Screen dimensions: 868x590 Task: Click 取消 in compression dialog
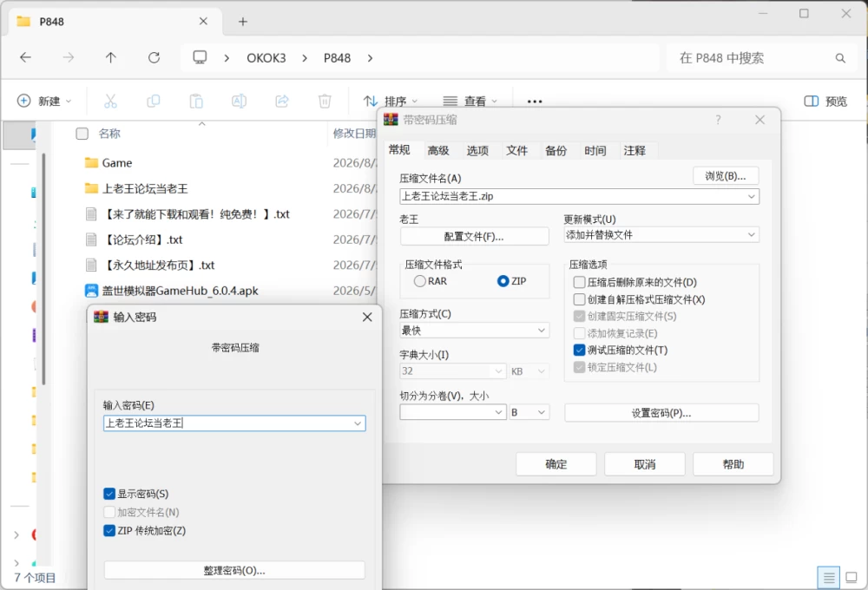(x=645, y=464)
